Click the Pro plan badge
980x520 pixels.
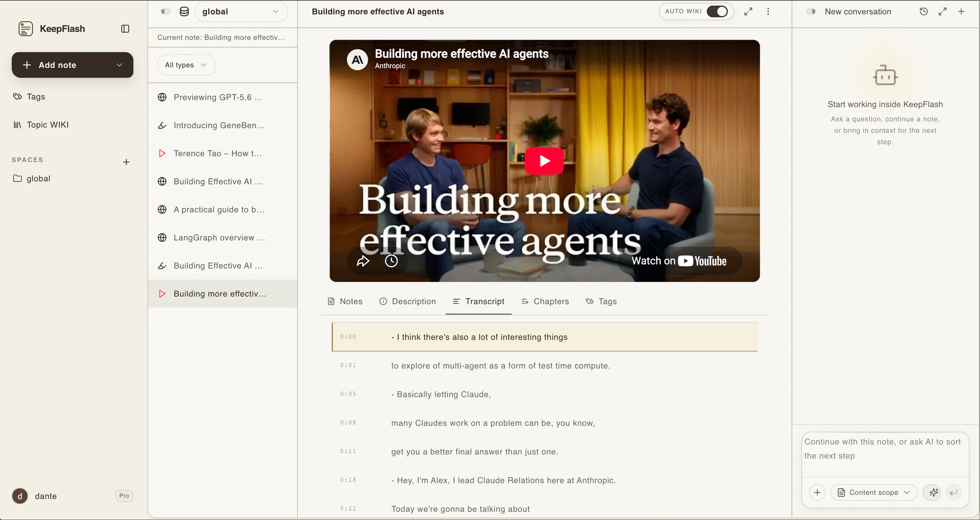(x=124, y=496)
